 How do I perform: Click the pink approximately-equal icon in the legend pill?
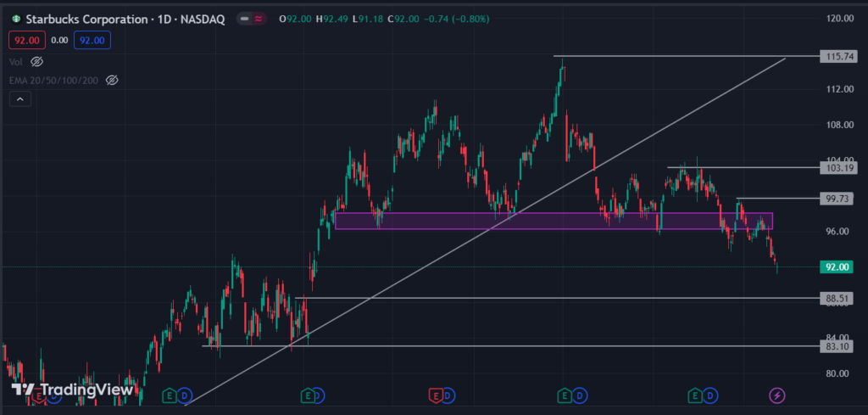tap(258, 19)
